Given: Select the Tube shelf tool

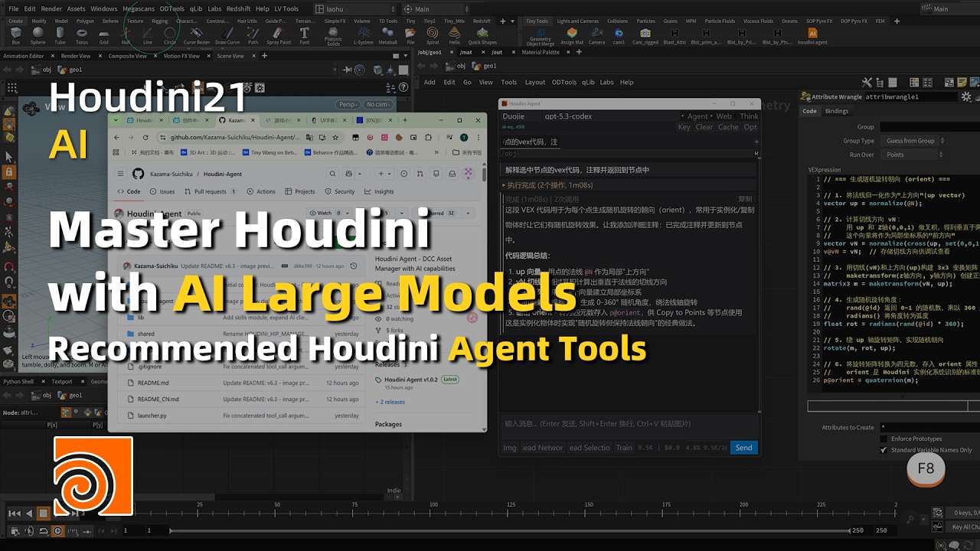Looking at the screenshot, I should coord(60,35).
